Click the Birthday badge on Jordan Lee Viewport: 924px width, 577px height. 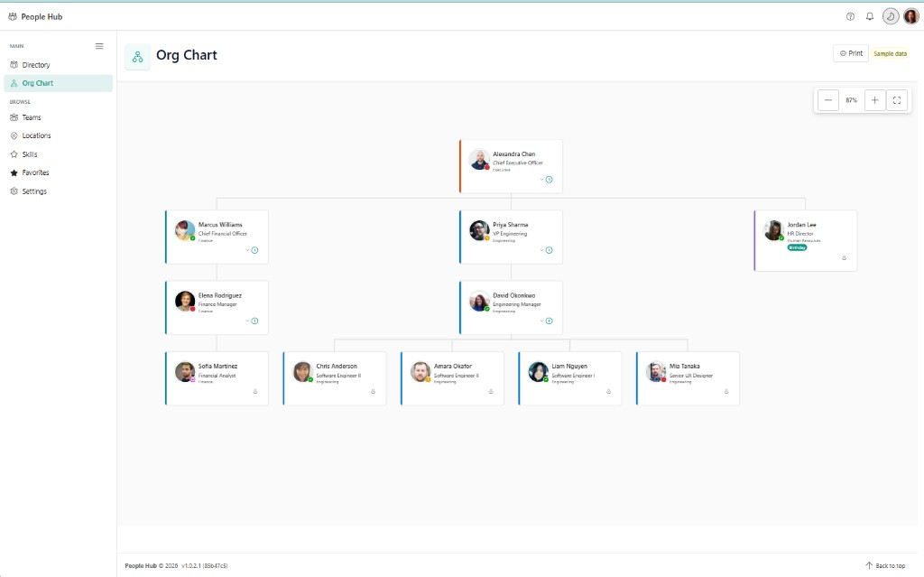pos(798,247)
